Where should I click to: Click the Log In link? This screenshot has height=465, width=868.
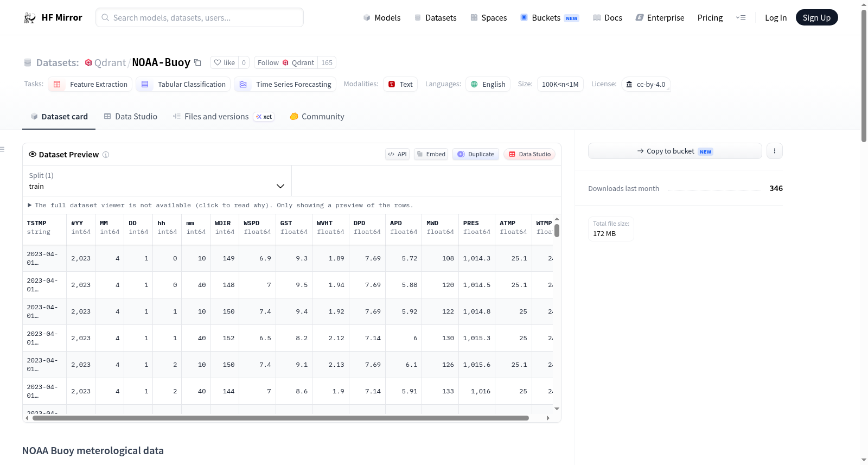click(776, 17)
